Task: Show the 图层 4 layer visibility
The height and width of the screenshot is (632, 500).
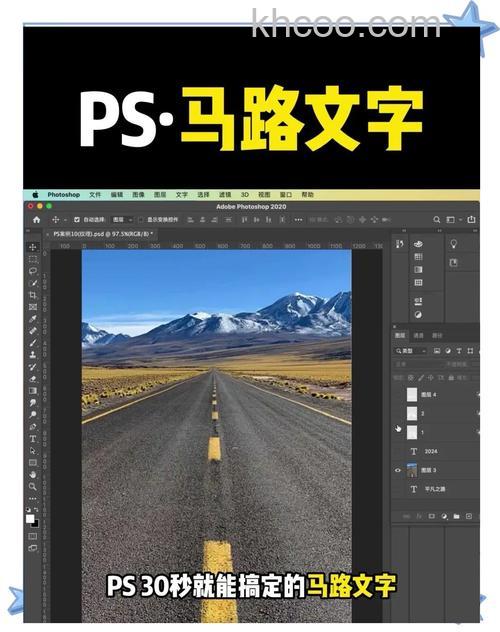Action: (398, 395)
